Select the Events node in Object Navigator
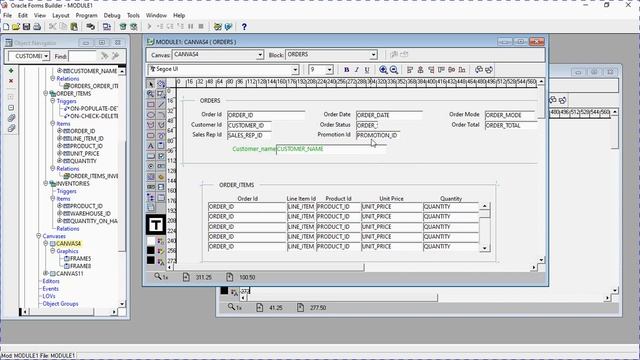The width and height of the screenshot is (640, 360). 51,289
